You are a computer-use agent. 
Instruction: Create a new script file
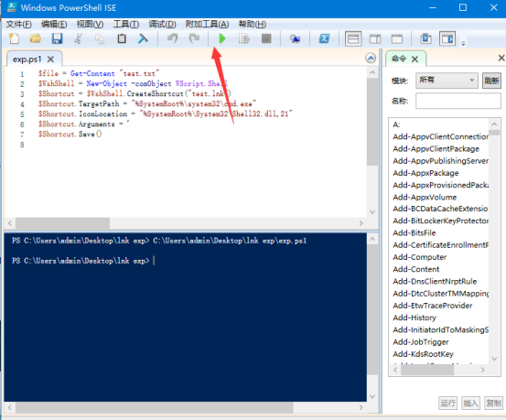14,38
